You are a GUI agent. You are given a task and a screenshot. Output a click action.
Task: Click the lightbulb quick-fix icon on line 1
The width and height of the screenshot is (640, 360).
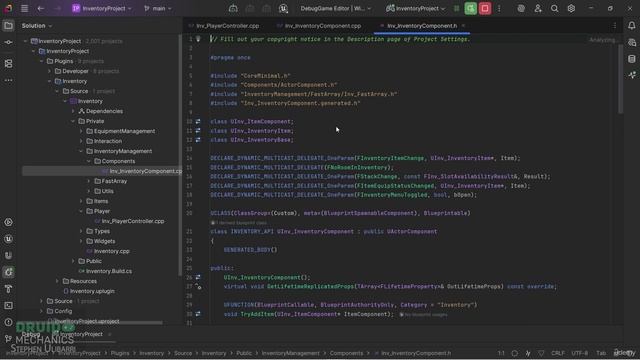[x=198, y=39]
